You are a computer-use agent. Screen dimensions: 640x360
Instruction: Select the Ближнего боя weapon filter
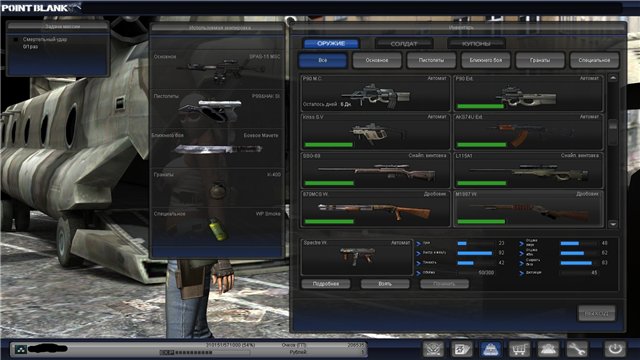486,60
